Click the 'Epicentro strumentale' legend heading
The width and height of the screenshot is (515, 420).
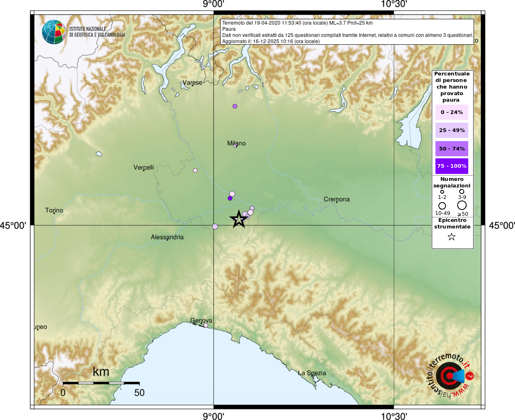pos(452,224)
